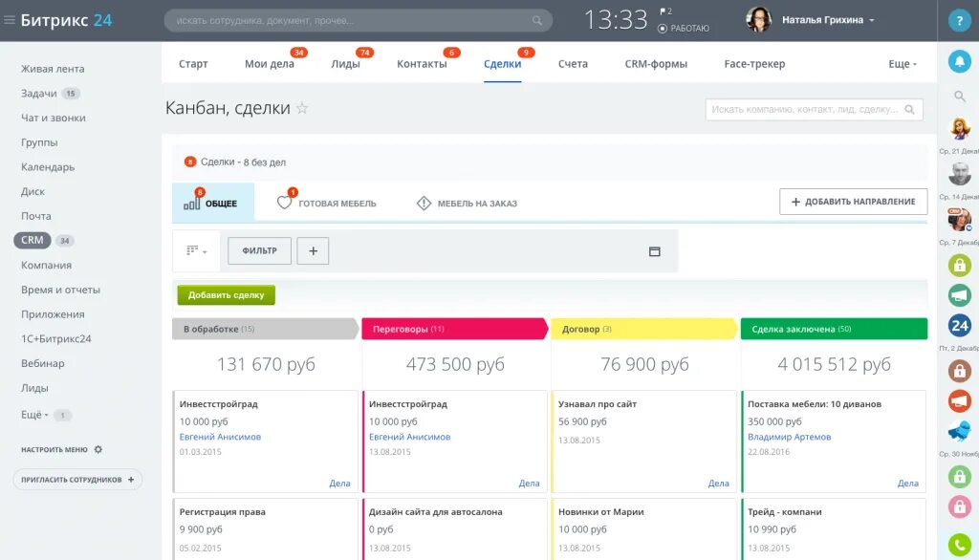Viewport: 979px width, 560px height.
Task: Open the hamburger menu next to Битрикс 24
Action: click(10, 20)
